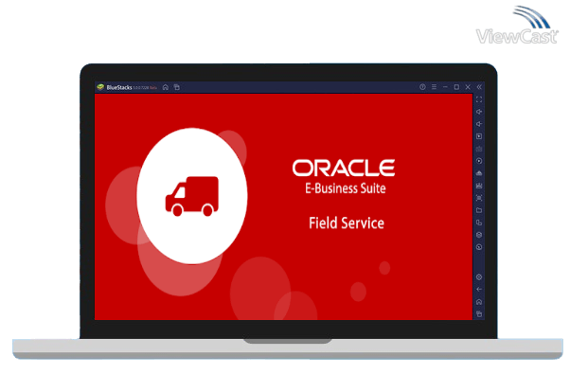Screen dimensions: 570x392
Task: Take a screenshot with the capture-frame icon
Action: 479,198
